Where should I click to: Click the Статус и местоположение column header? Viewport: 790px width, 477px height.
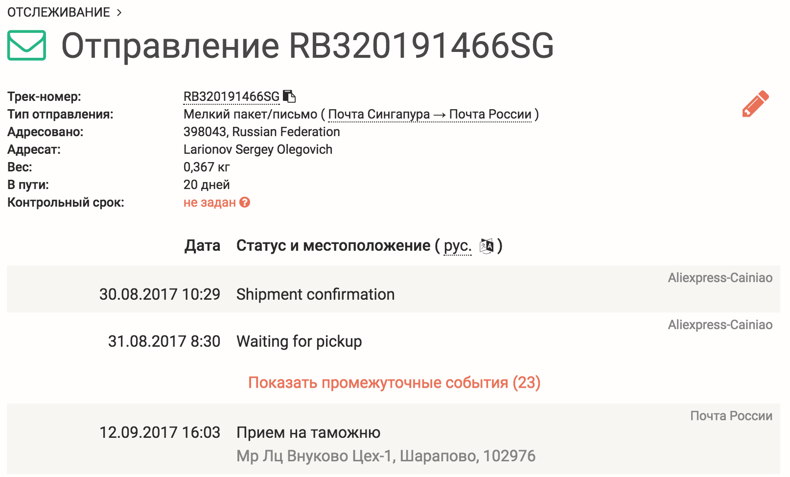[333, 246]
